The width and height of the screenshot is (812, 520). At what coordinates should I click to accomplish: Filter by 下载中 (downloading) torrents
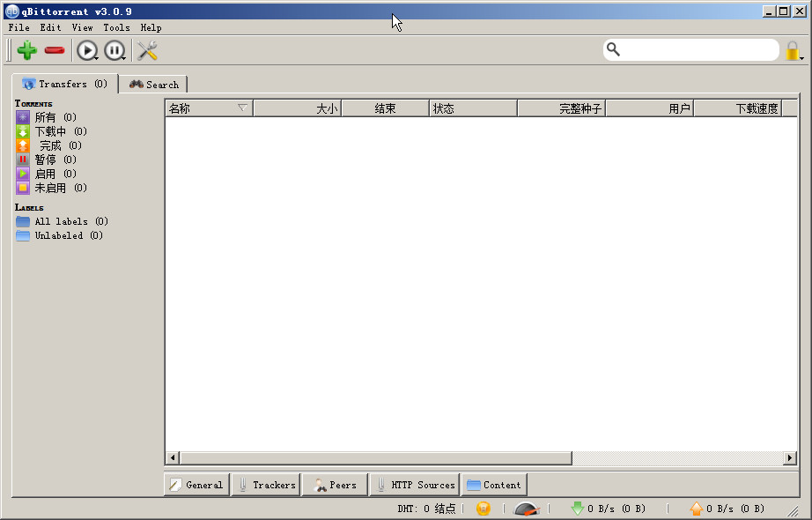(x=51, y=131)
